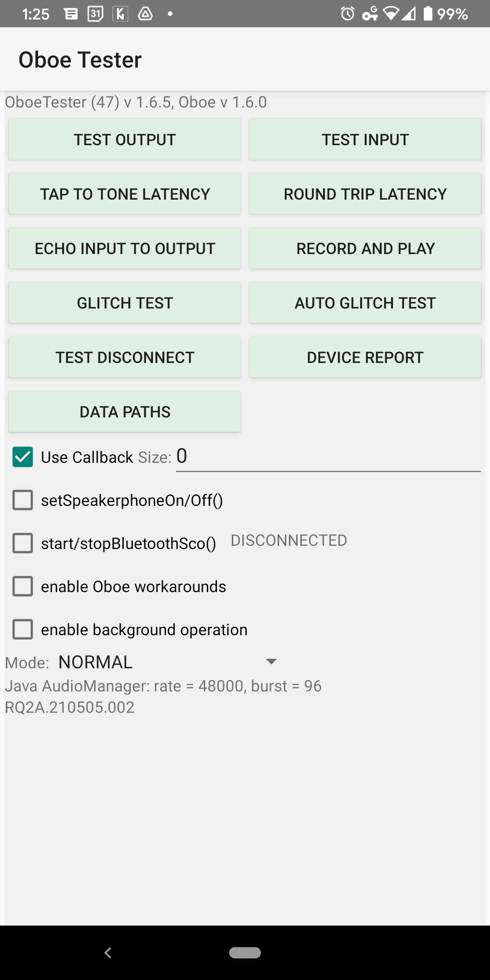The height and width of the screenshot is (980, 490).
Task: Launch Round Trip Latency test
Action: point(365,194)
